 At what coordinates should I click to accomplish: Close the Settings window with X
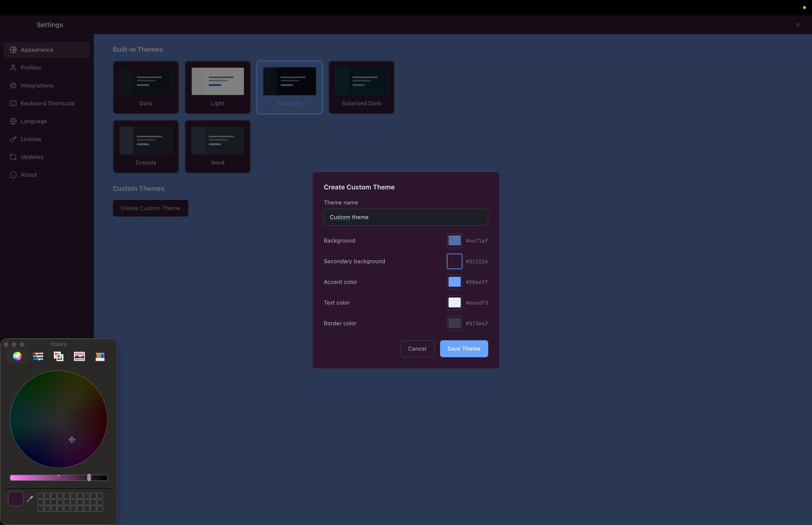pyautogui.click(x=798, y=25)
